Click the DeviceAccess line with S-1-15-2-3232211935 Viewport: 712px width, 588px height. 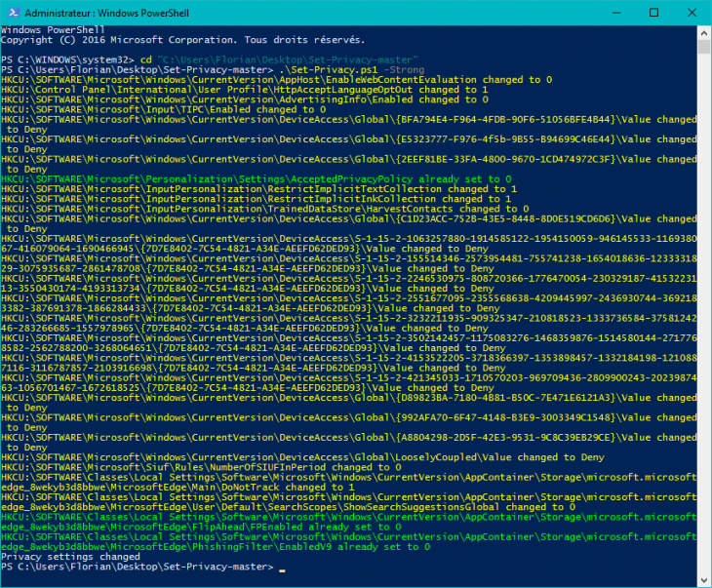click(349, 324)
